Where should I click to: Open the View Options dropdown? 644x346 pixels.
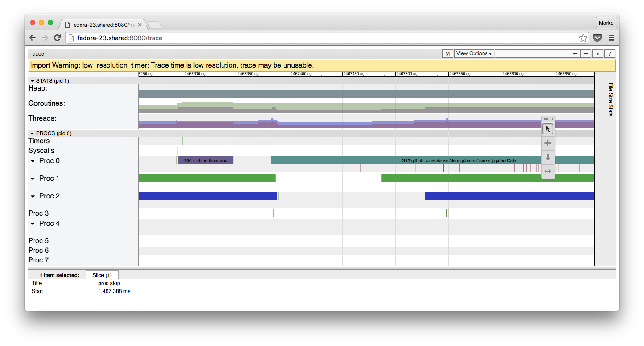474,53
